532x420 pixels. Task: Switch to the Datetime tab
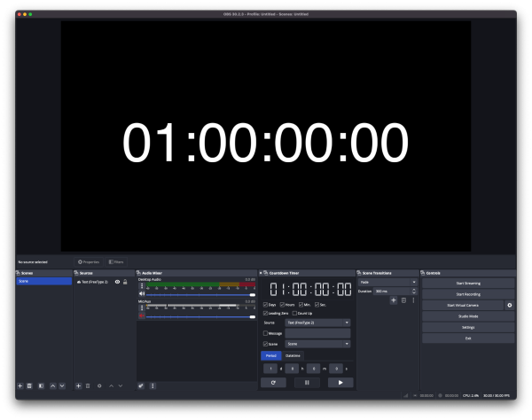pos(293,355)
